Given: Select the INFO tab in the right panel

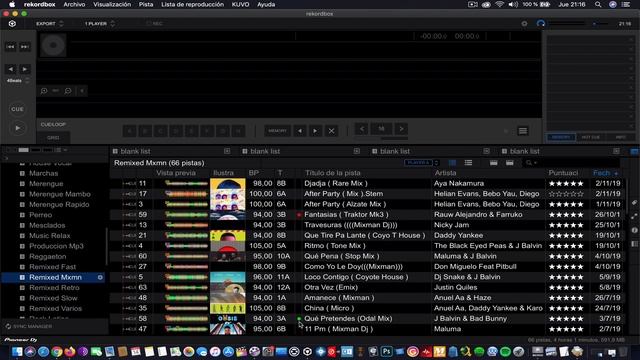Looking at the screenshot, I should tap(620, 137).
